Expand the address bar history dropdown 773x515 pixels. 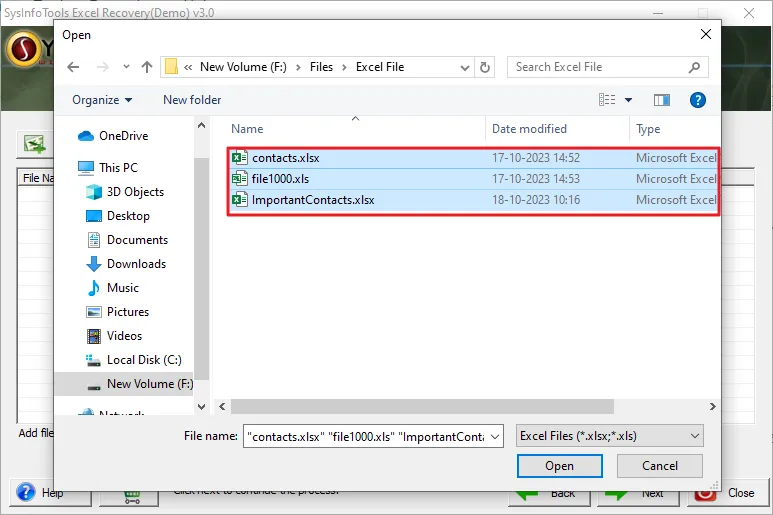point(464,68)
